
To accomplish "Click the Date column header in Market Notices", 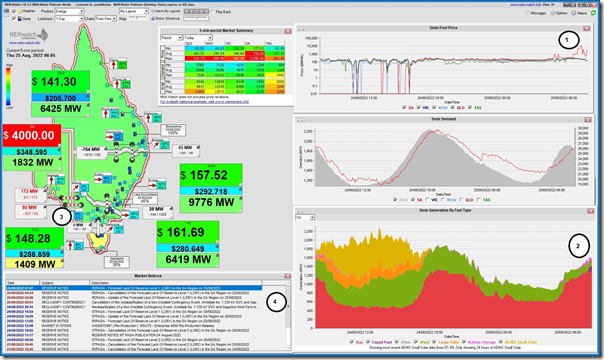I will pos(22,283).
